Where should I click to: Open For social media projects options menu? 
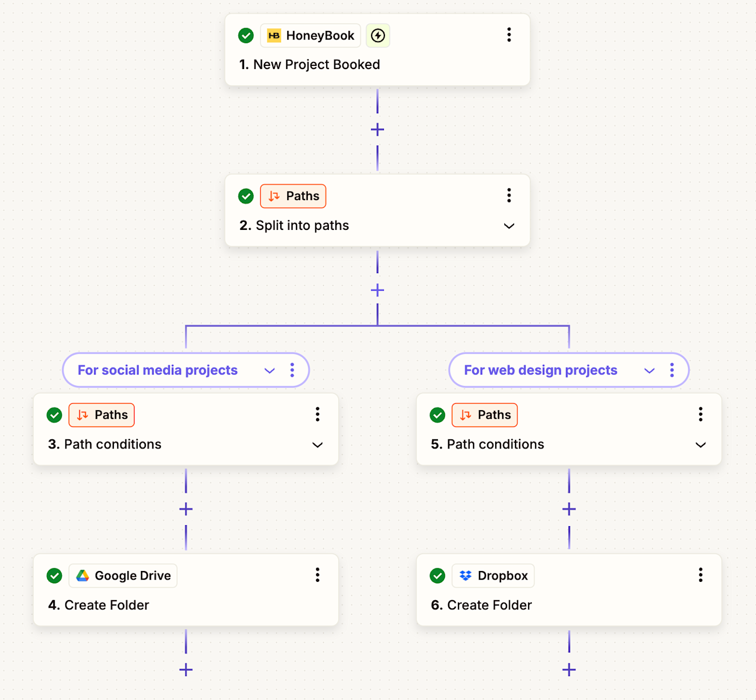pos(292,370)
